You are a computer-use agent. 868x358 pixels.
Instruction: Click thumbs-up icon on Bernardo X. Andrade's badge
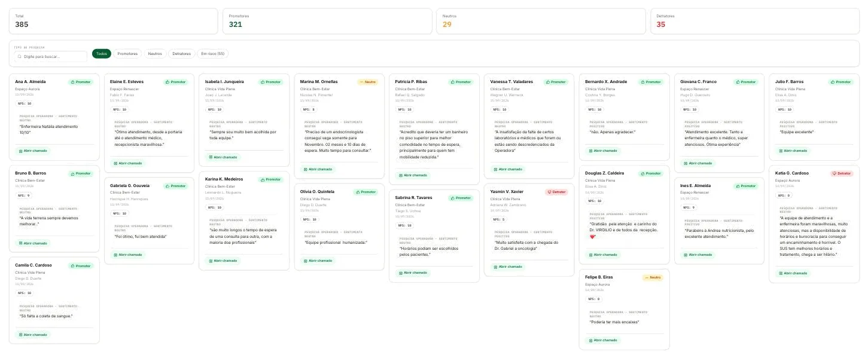[643, 82]
